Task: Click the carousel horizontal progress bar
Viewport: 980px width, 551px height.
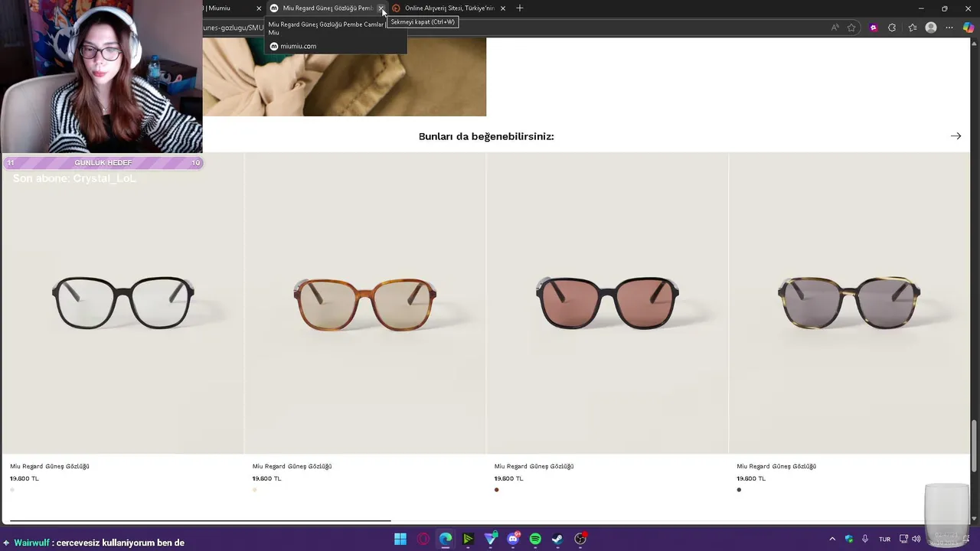Action: [x=201, y=521]
